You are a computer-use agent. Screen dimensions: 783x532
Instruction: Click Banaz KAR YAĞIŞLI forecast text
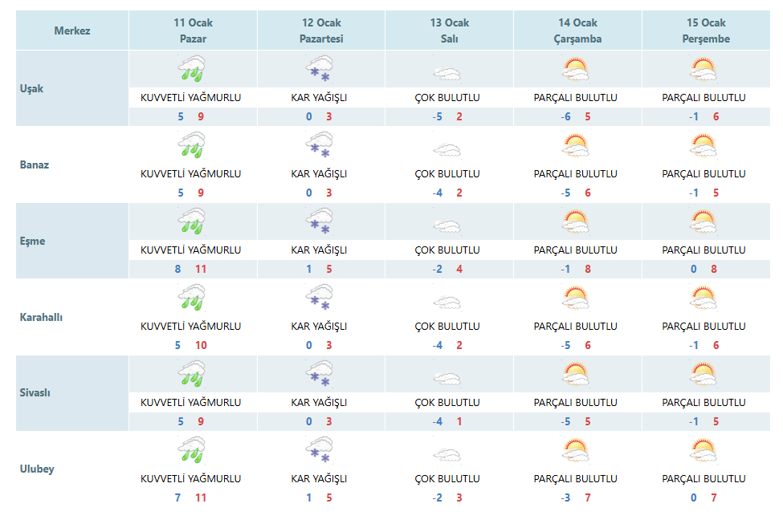pos(319,173)
